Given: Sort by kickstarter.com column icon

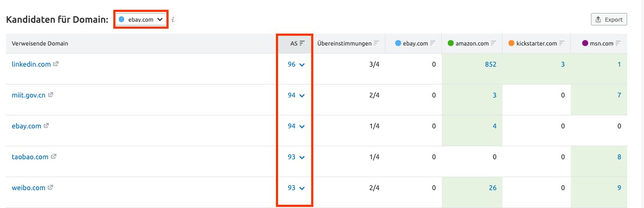Looking at the screenshot, I should click(x=562, y=43).
